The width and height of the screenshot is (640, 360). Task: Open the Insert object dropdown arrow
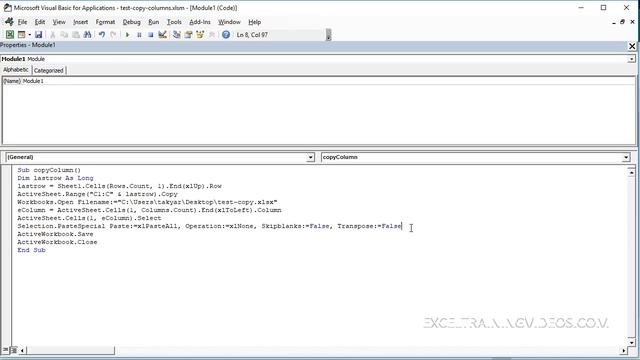[x=29, y=35]
